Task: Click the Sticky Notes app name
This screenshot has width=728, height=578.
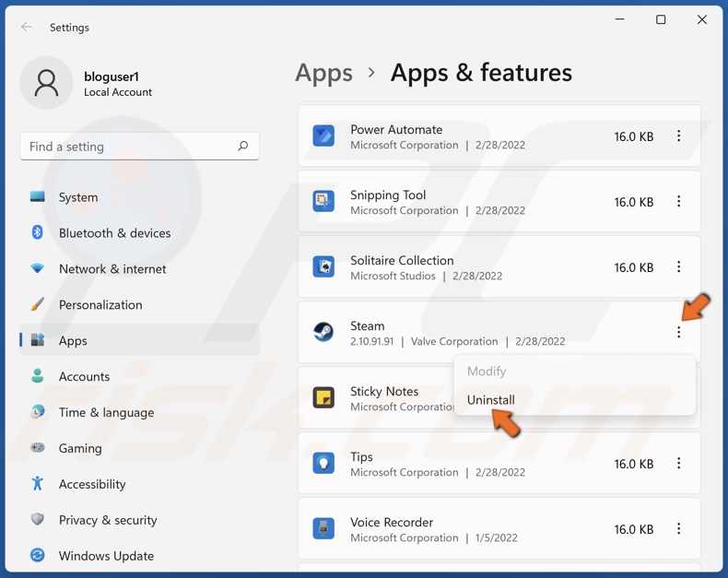Action: (384, 391)
